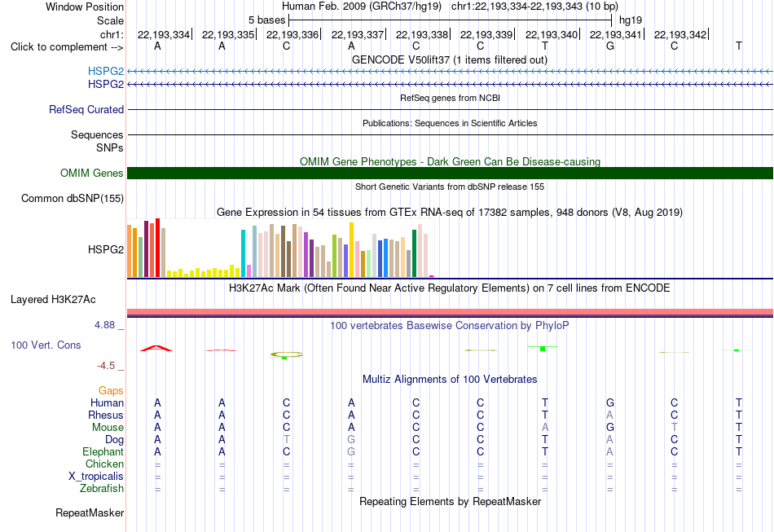This screenshot has height=532, width=774.
Task: Click the Scale track label
Action: [110, 20]
